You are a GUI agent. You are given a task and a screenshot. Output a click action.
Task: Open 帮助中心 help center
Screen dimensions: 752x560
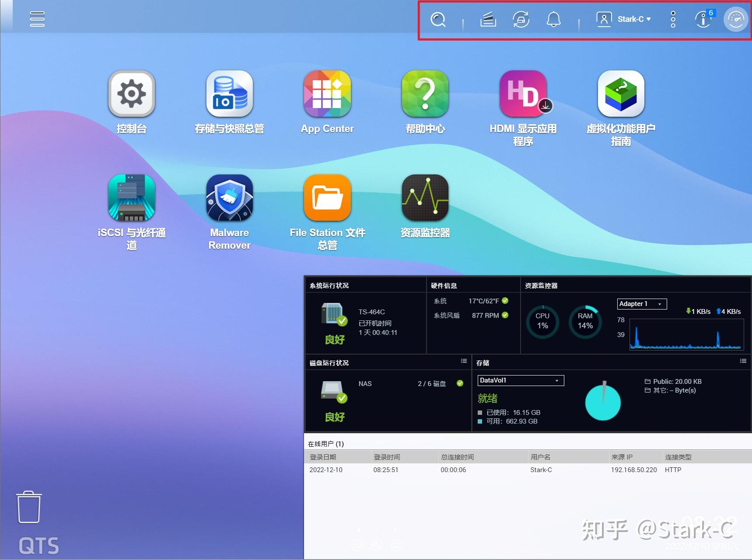(424, 94)
